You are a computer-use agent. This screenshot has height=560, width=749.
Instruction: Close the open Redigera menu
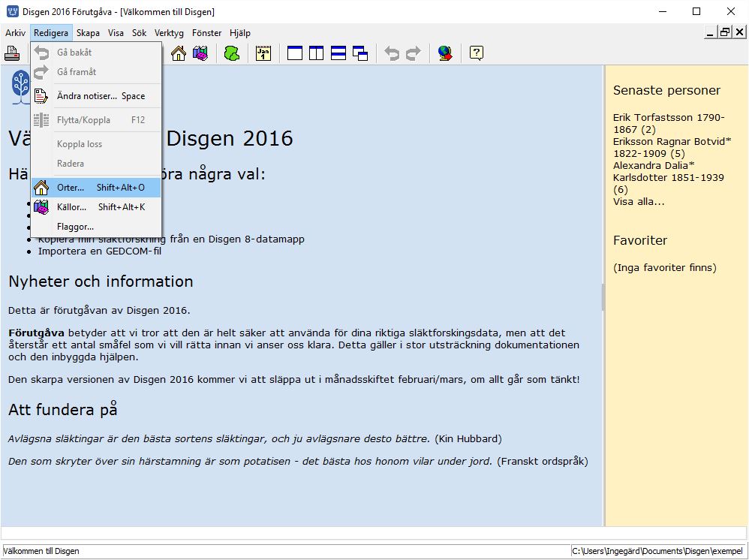pos(50,33)
